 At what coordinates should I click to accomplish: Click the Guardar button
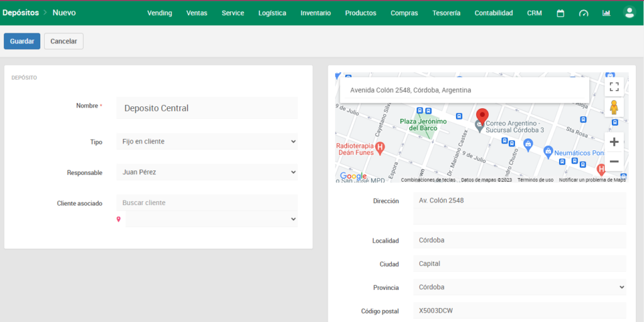point(22,41)
